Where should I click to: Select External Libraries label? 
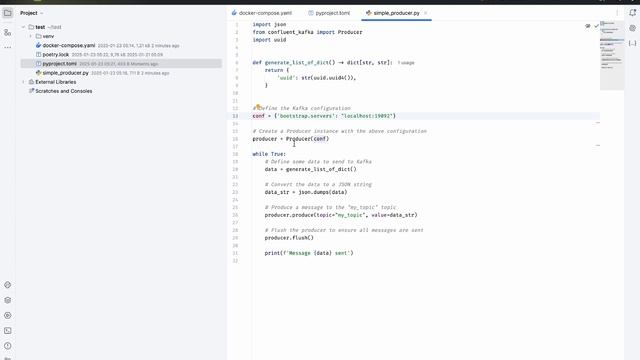pos(56,82)
